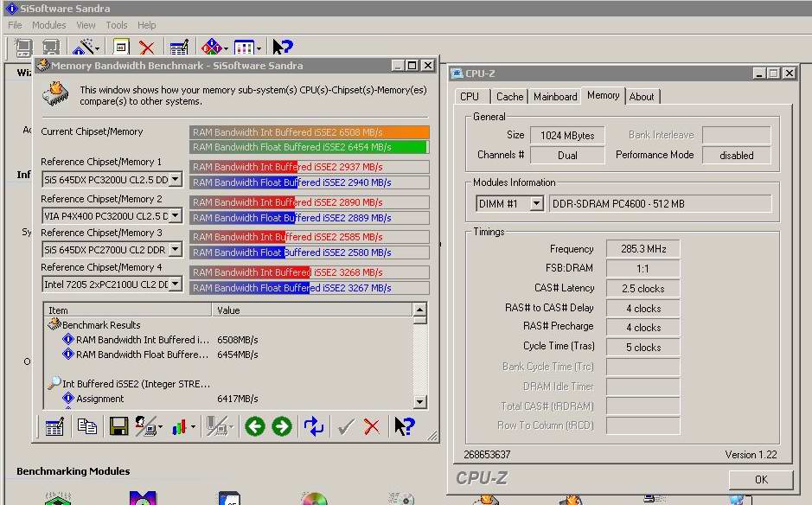This screenshot has height=505, width=812.
Task: Open the Help menu
Action: [146, 25]
